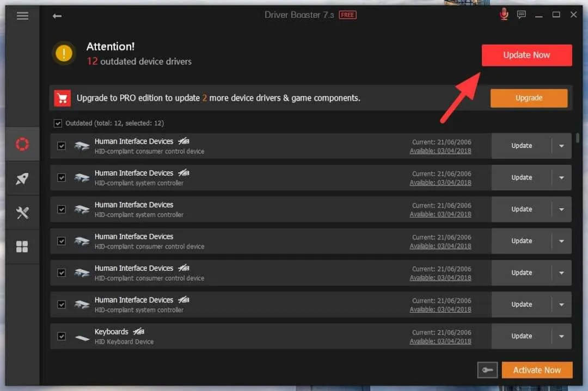Click the key license icon button
This screenshot has height=391, width=588.
(x=487, y=370)
